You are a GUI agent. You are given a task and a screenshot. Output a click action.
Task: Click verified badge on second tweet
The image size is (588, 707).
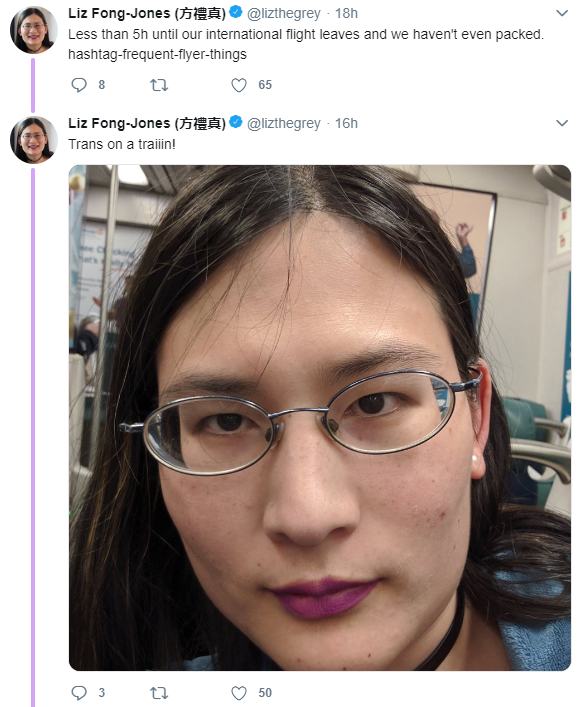[236, 122]
